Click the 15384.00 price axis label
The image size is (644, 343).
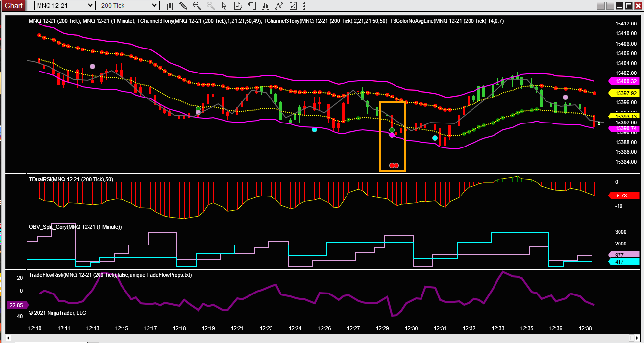(626, 162)
